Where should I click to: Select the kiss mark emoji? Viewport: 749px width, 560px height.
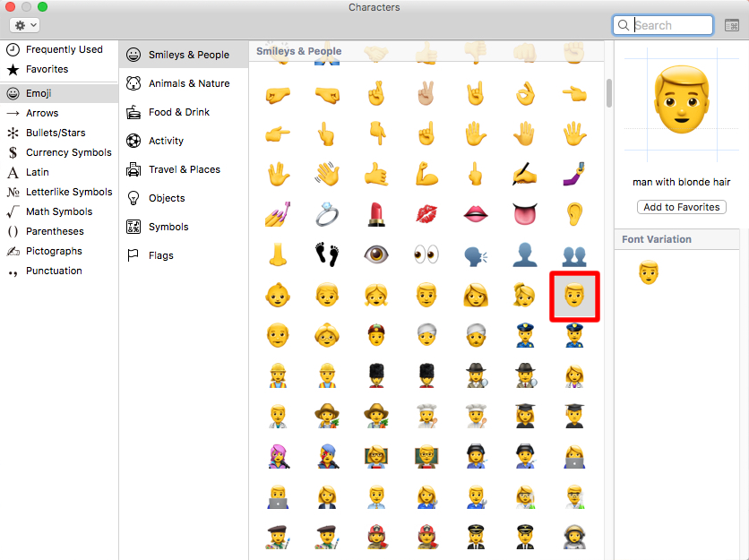[x=426, y=214]
